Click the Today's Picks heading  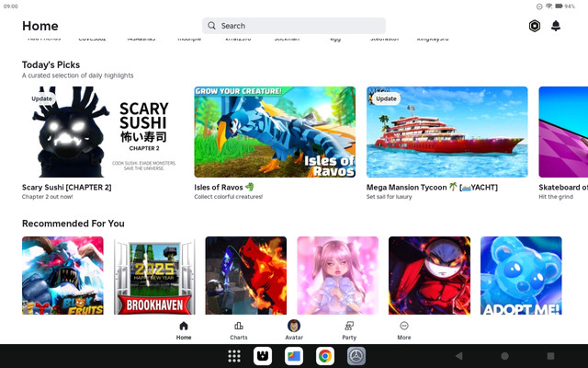pyautogui.click(x=51, y=65)
